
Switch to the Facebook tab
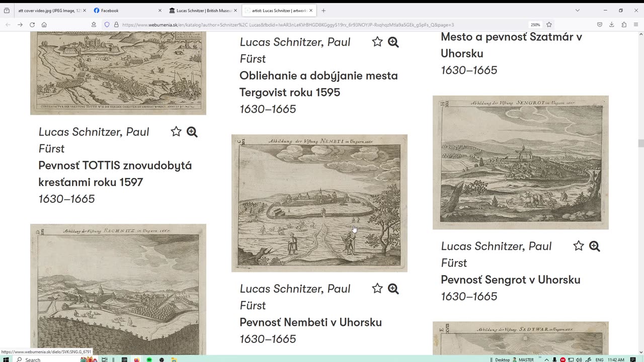[x=127, y=10]
